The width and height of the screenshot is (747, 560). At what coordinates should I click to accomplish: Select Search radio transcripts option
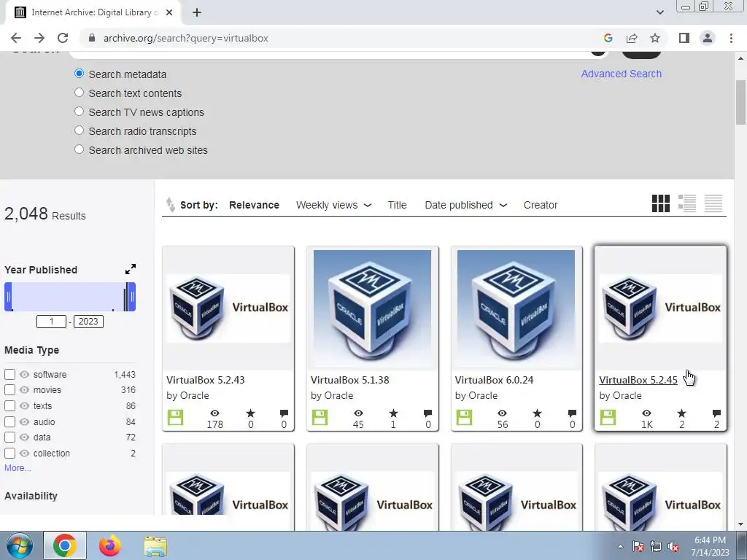pos(79,131)
